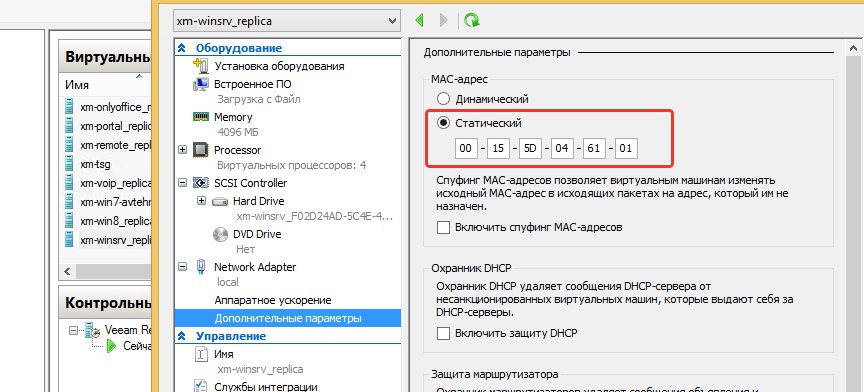The image size is (864, 392).
Task: Select the DVD Drive item
Action: 257,234
